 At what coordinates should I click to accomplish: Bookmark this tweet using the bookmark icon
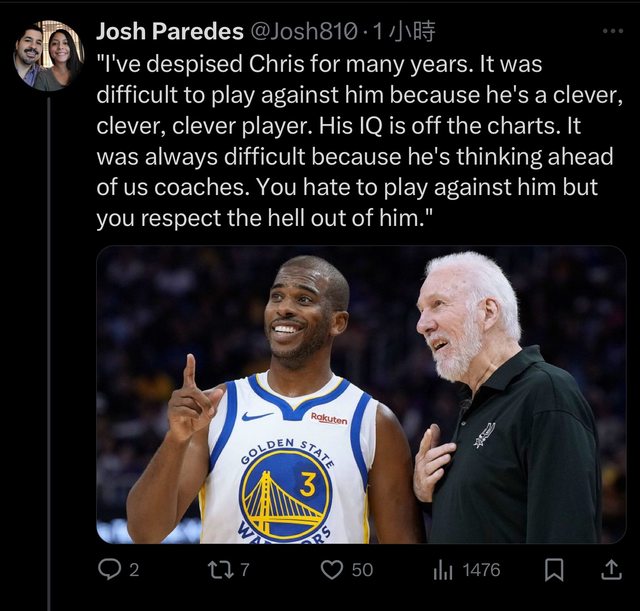coord(553,569)
